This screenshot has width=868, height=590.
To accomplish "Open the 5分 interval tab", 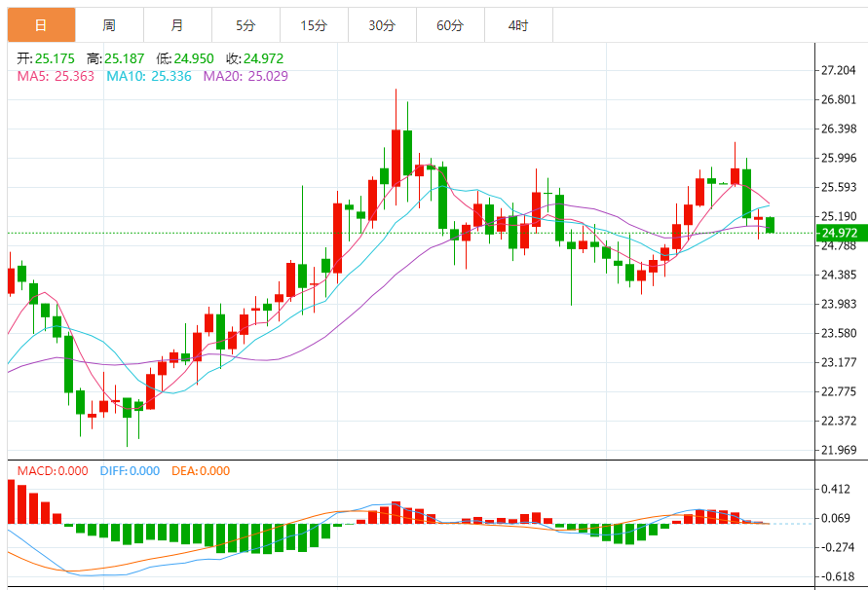I will tap(245, 25).
